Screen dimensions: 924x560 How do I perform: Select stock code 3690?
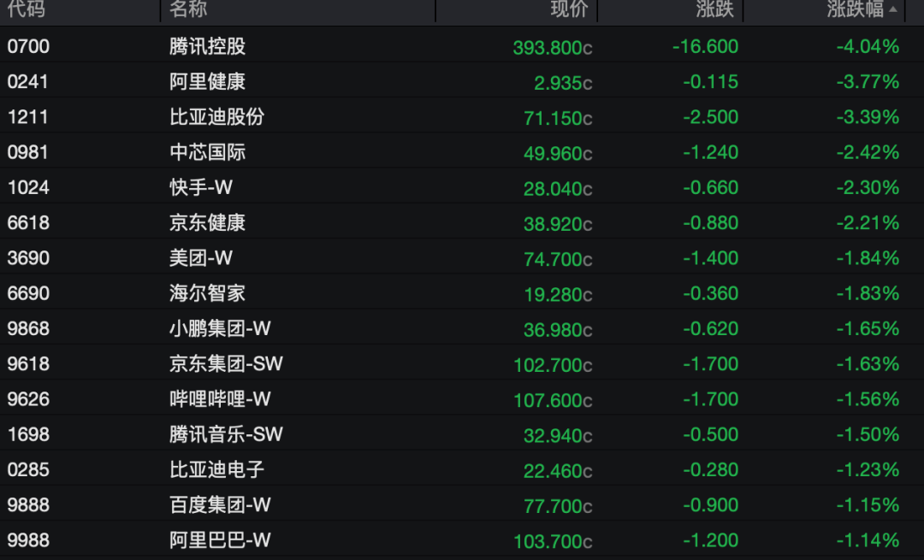click(28, 258)
